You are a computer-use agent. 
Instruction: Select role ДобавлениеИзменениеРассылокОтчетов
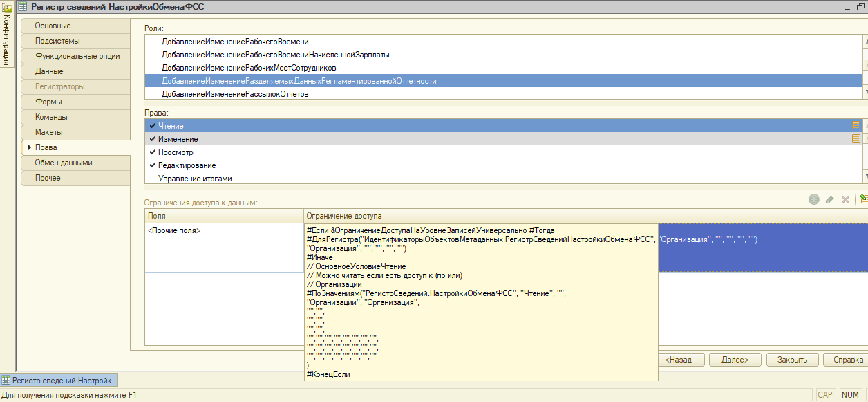(x=235, y=94)
